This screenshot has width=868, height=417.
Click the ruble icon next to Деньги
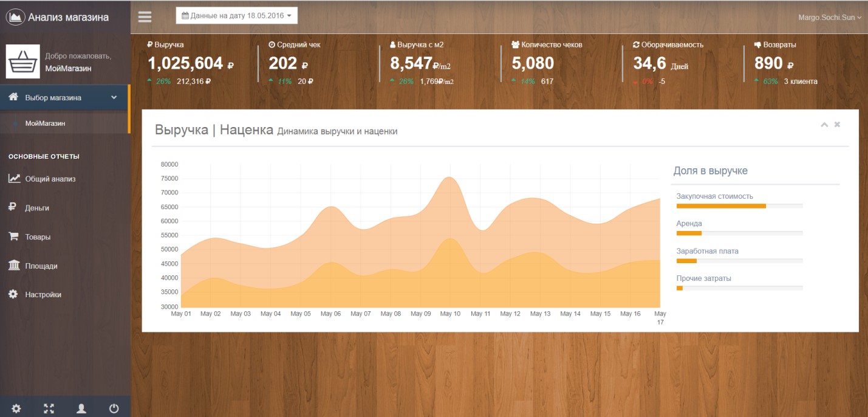point(12,207)
